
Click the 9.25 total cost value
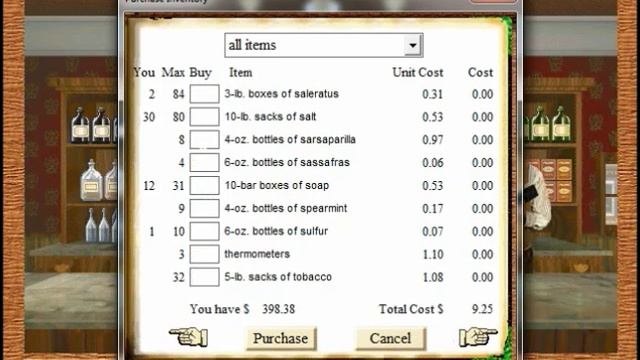[482, 309]
